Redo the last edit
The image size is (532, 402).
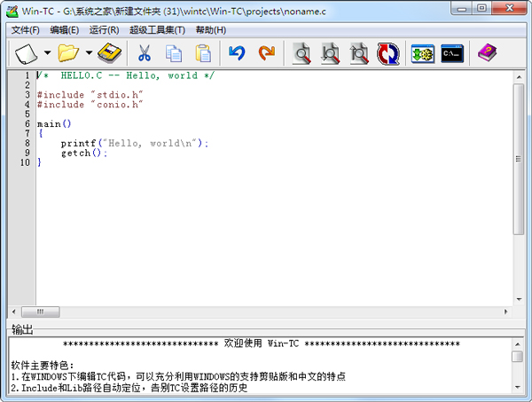tap(266, 53)
